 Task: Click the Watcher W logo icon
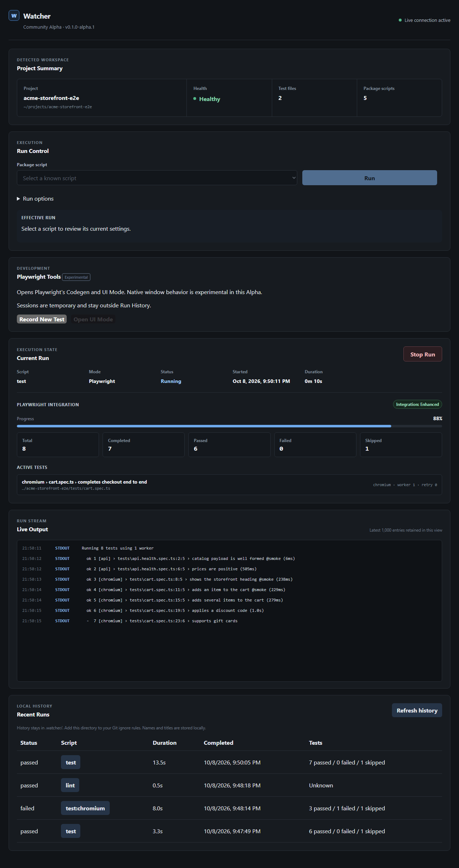(14, 15)
